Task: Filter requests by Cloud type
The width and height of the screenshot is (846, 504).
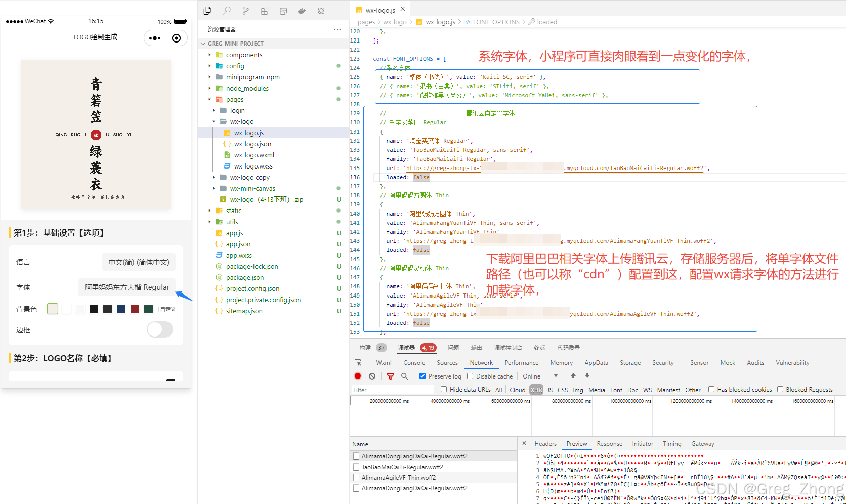Action: click(517, 390)
